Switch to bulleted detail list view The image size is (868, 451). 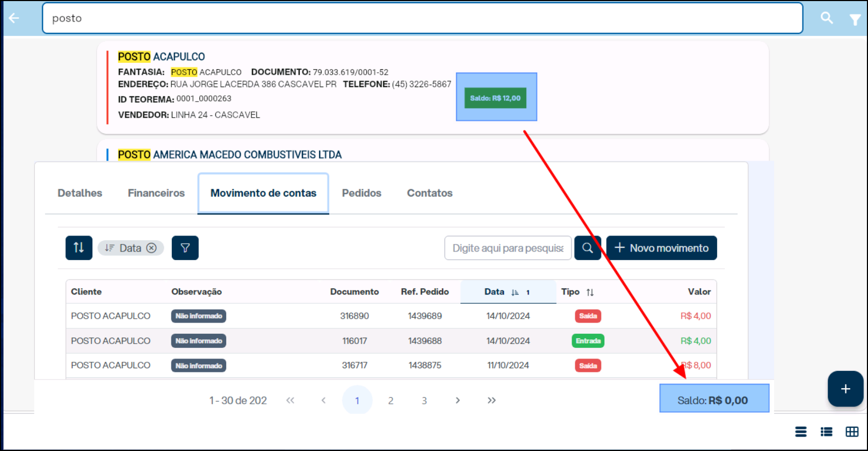pos(827,432)
